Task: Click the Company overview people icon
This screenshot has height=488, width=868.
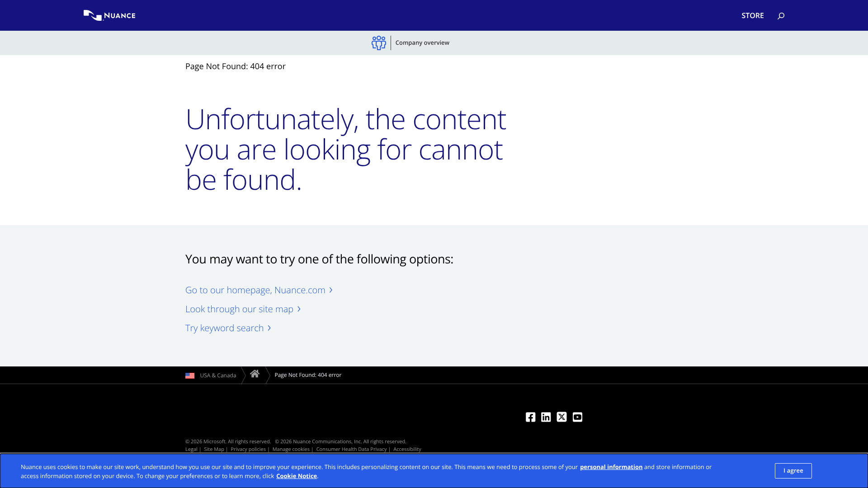Action: pyautogui.click(x=379, y=43)
